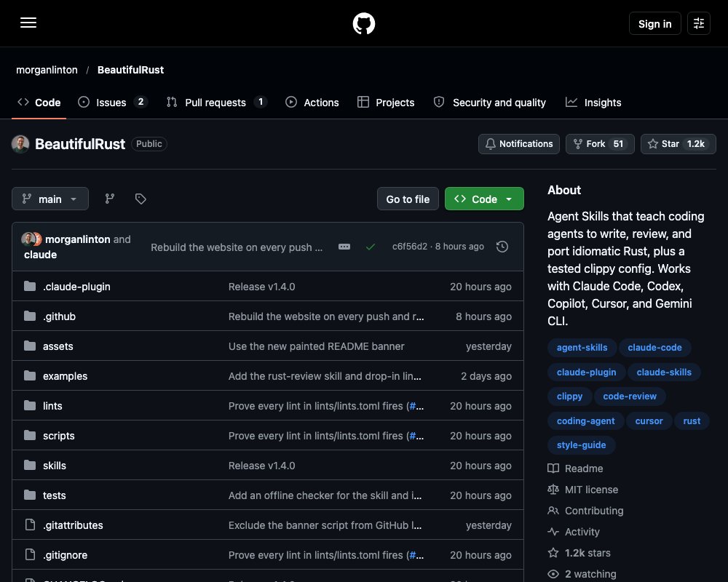Open the main branch switcher dropdown
Viewport: 728px width, 582px height.
[x=50, y=199]
